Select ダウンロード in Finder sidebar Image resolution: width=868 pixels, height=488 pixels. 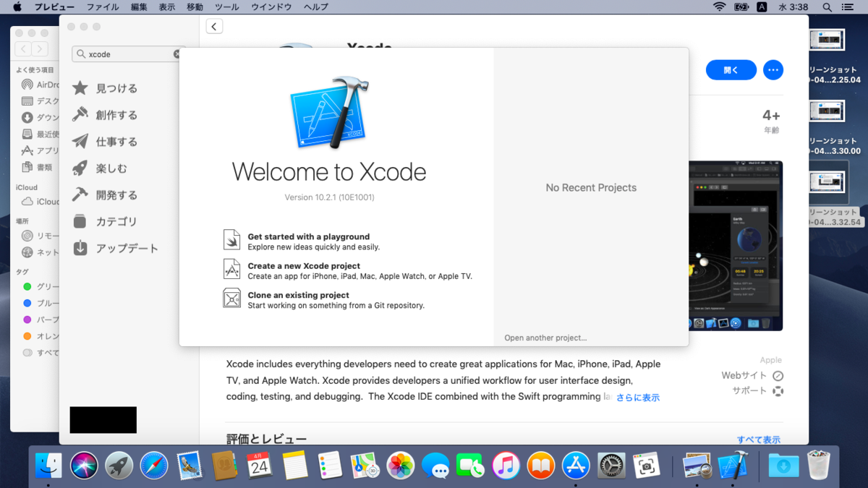tap(41, 117)
